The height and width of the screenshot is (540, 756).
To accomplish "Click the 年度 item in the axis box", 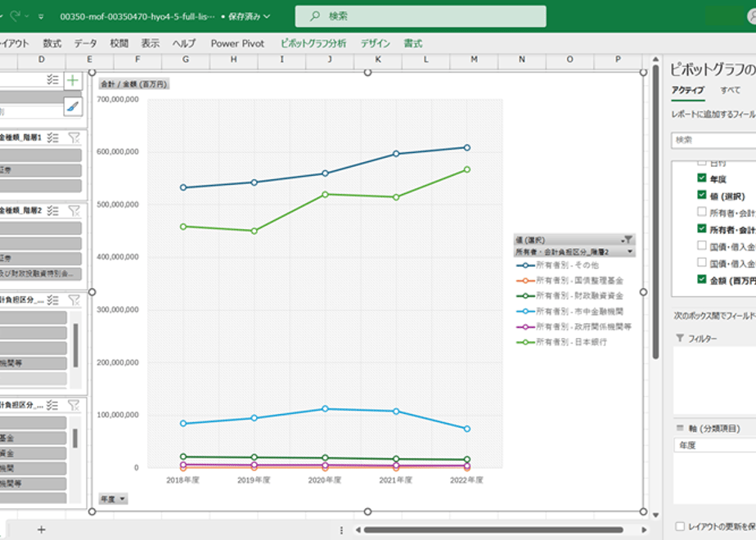I will point(714,445).
